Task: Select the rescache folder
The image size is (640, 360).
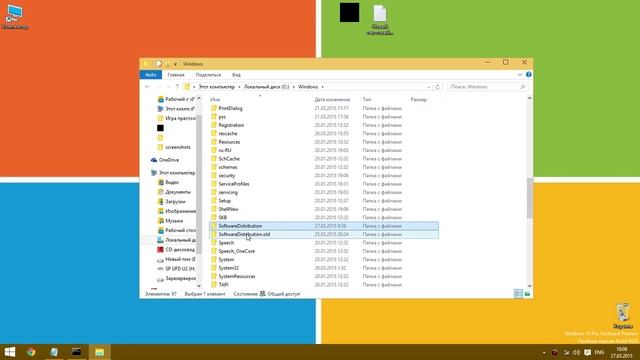Action: tap(228, 133)
